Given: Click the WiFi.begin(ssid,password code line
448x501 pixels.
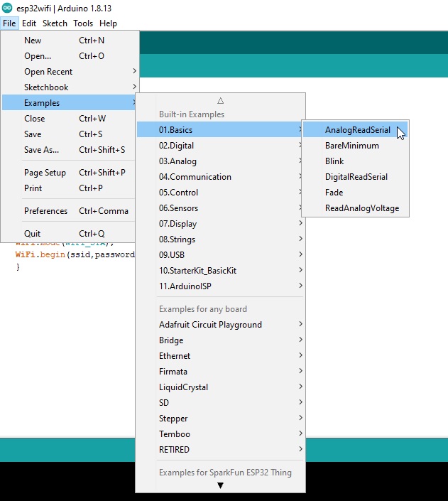Looking at the screenshot, I should [75, 254].
